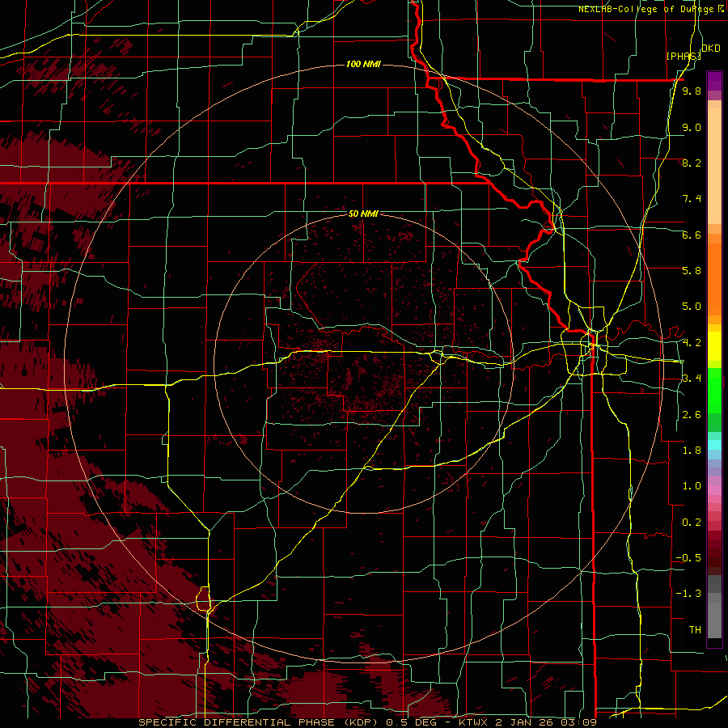Viewport: 728px width, 728px height.
Task: Click the 100 NMI range ring label
Action: (x=363, y=64)
